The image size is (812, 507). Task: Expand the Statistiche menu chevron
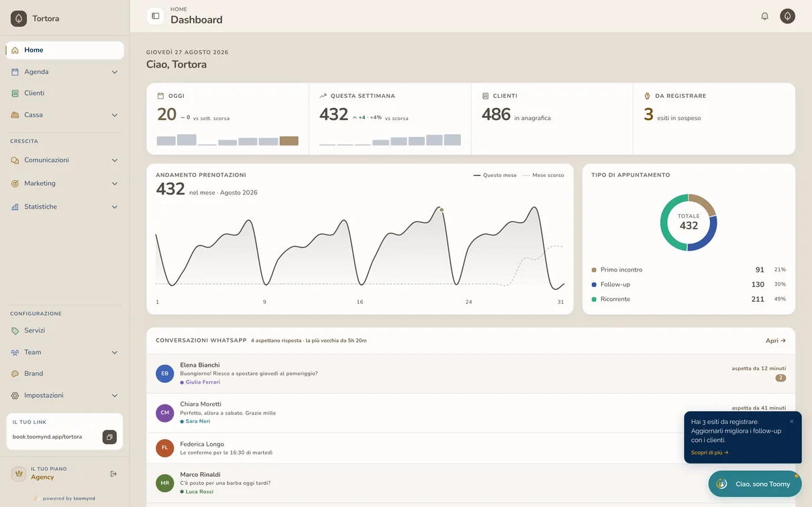coord(115,207)
